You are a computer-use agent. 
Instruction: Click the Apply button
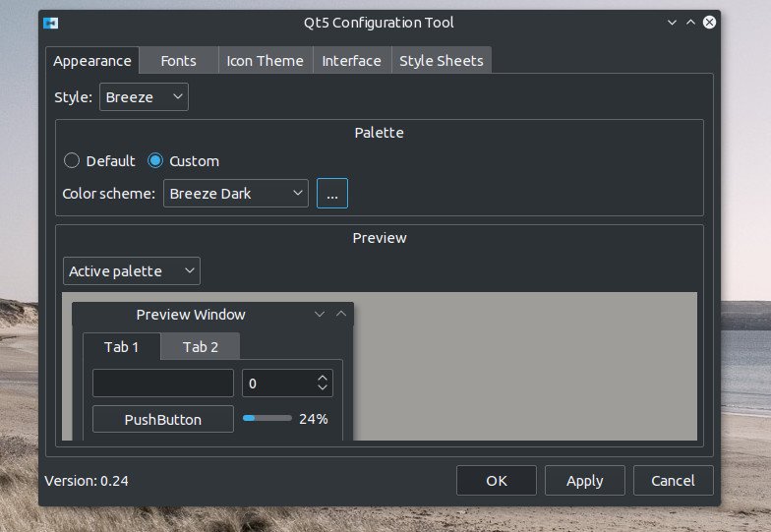tap(584, 480)
